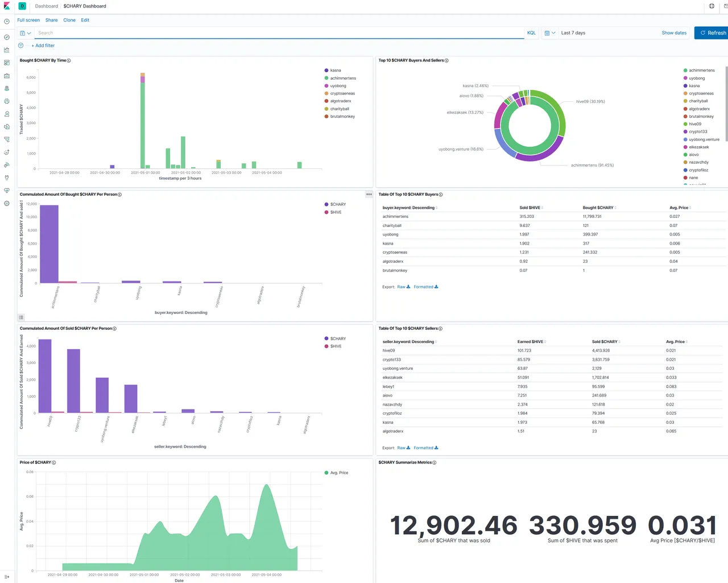Open panel options on Commulated Bought panel
Viewport: 728px width, 583px height.
click(369, 195)
